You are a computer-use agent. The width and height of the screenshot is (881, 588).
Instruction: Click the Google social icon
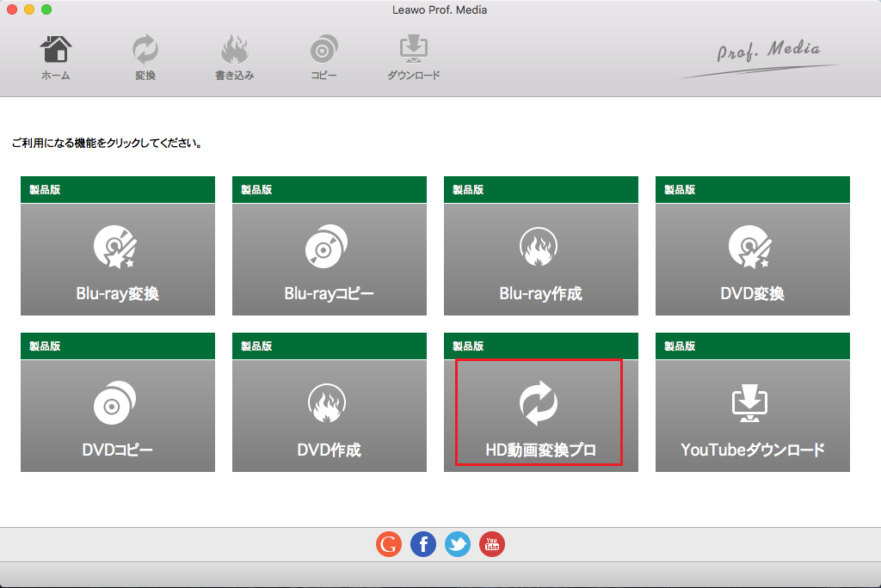click(x=389, y=544)
